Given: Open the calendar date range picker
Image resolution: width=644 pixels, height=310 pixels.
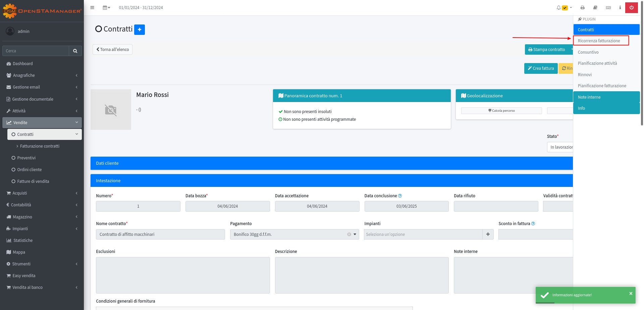Looking at the screenshot, I should coord(106,7).
